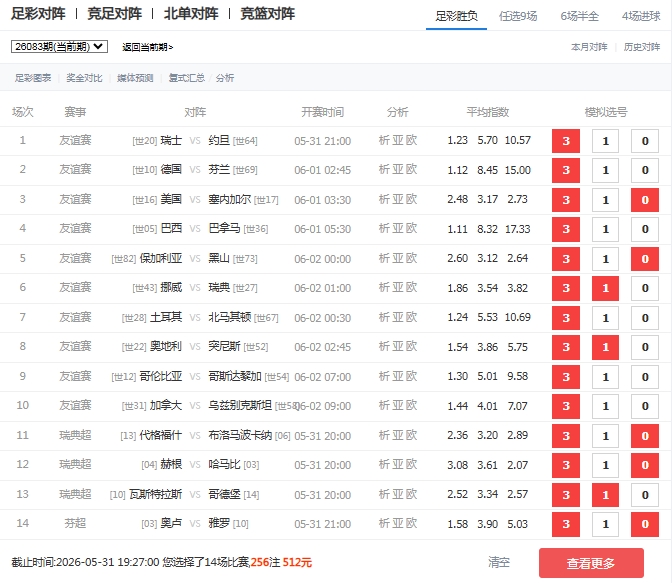Viewport: 672px width, 583px height.
Task: Toggle win option 3 for 瑞士 vs 约旦
Action: 566,141
